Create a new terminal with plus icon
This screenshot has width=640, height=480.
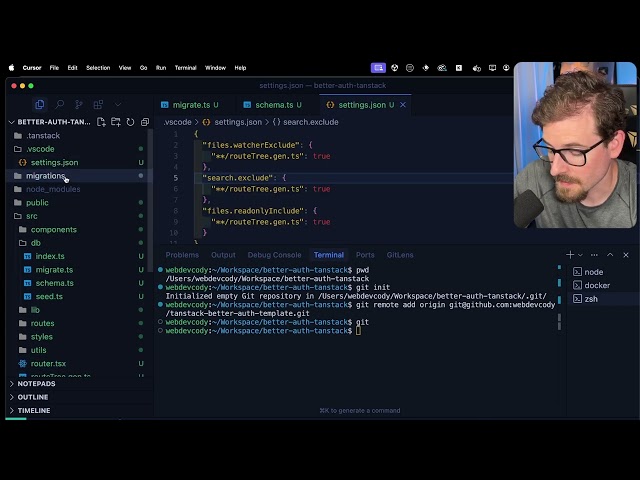570,255
